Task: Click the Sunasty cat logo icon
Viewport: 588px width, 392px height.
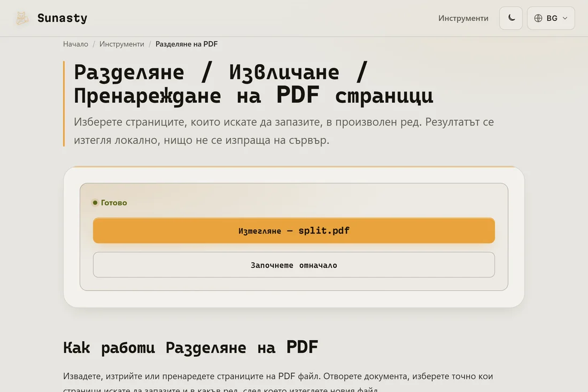Action: click(x=22, y=18)
